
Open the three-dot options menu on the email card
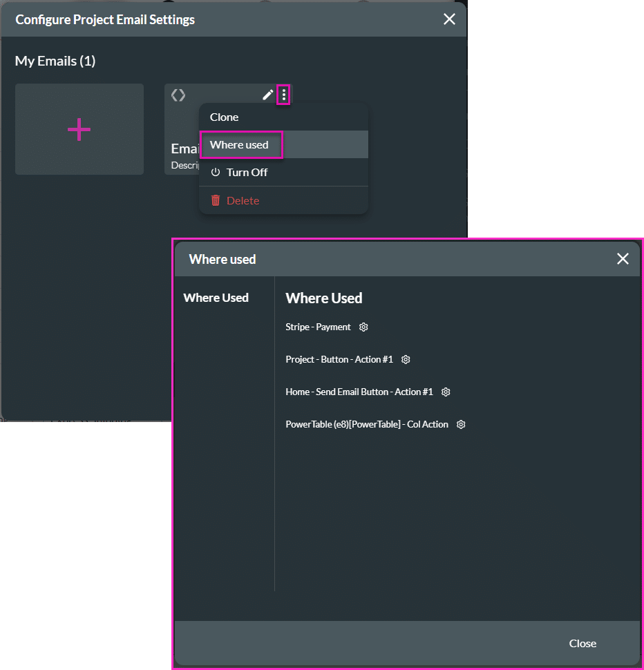point(283,95)
